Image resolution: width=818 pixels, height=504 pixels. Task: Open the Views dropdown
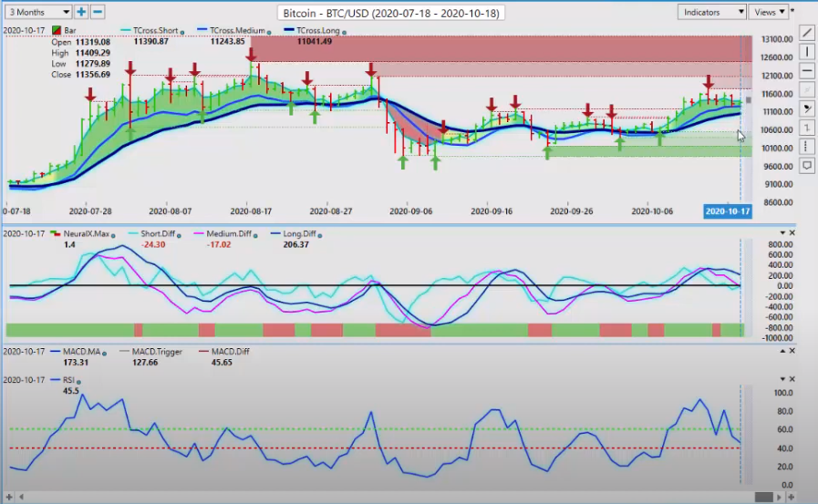pyautogui.click(x=769, y=12)
